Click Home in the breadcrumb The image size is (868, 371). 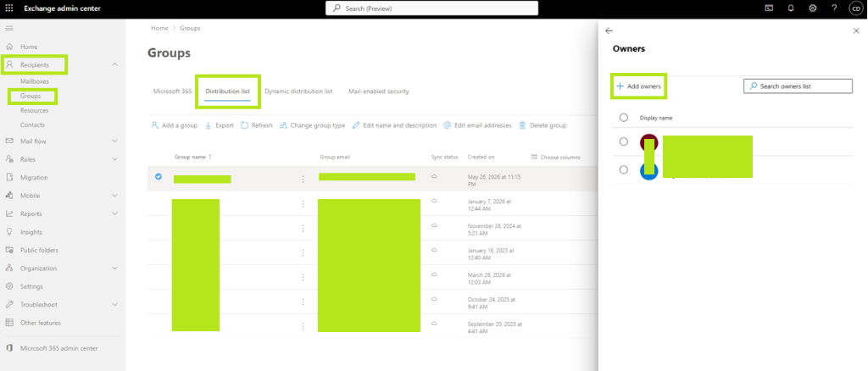pos(159,28)
